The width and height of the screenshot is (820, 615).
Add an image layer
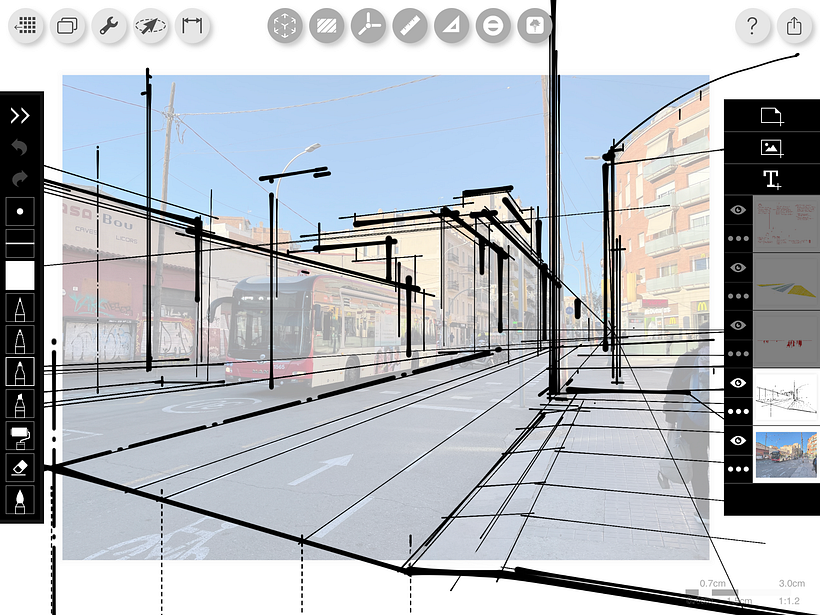pyautogui.click(x=772, y=147)
